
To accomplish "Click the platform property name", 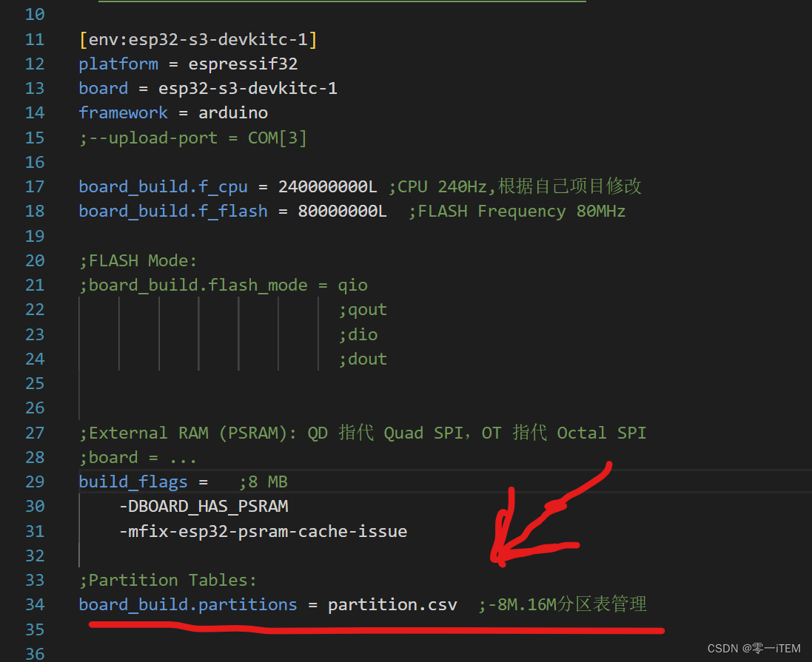I will coord(118,64).
